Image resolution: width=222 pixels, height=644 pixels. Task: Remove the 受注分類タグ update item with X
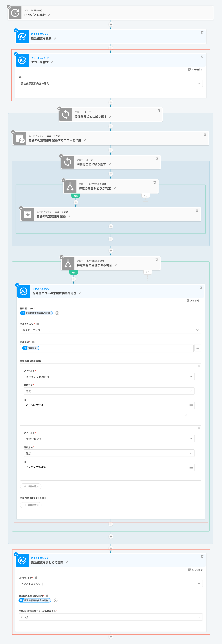coord(199,428)
